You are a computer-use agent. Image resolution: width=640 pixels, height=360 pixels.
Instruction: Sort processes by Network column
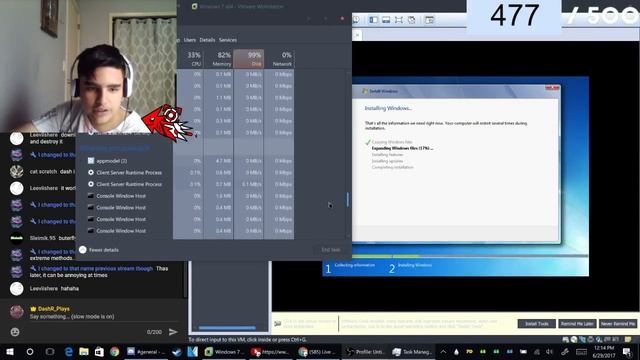(279, 59)
